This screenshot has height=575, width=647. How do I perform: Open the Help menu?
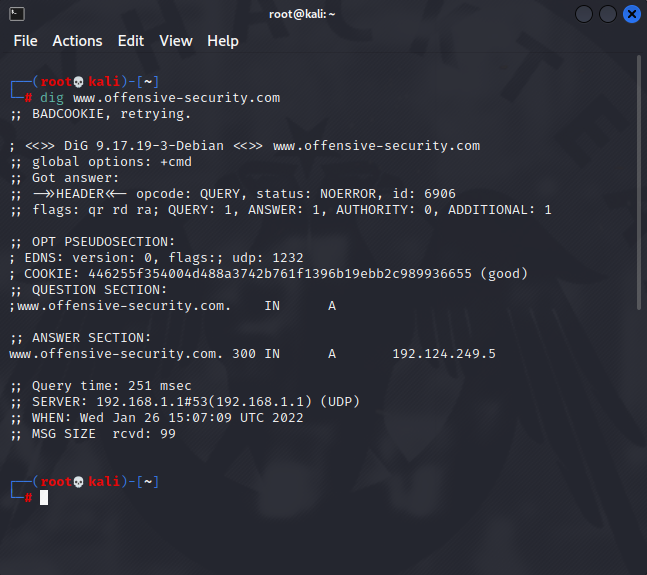(223, 41)
